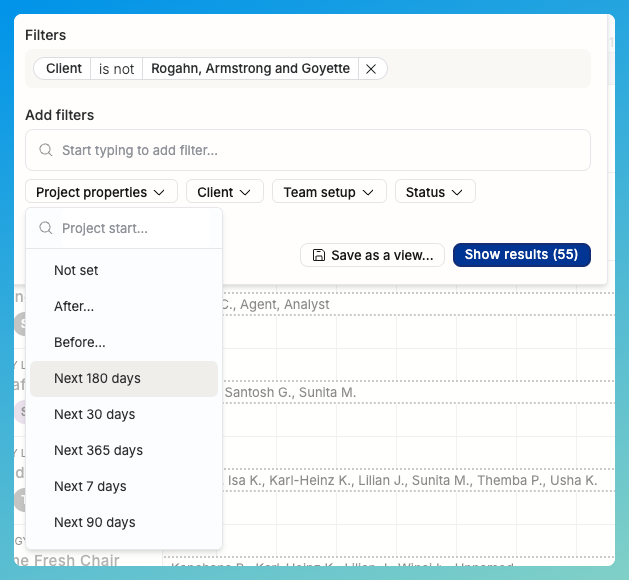The height and width of the screenshot is (580, 629).
Task: Expand the Project properties dropdown
Action: click(101, 192)
